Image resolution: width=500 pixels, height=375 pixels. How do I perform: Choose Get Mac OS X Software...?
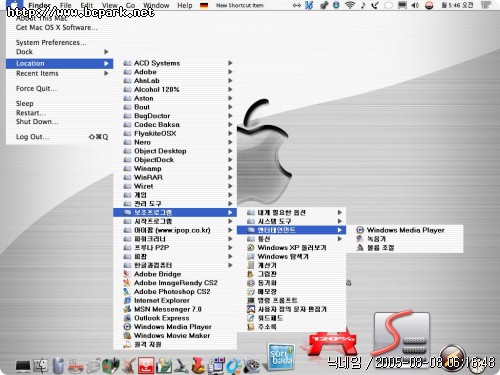59,28
